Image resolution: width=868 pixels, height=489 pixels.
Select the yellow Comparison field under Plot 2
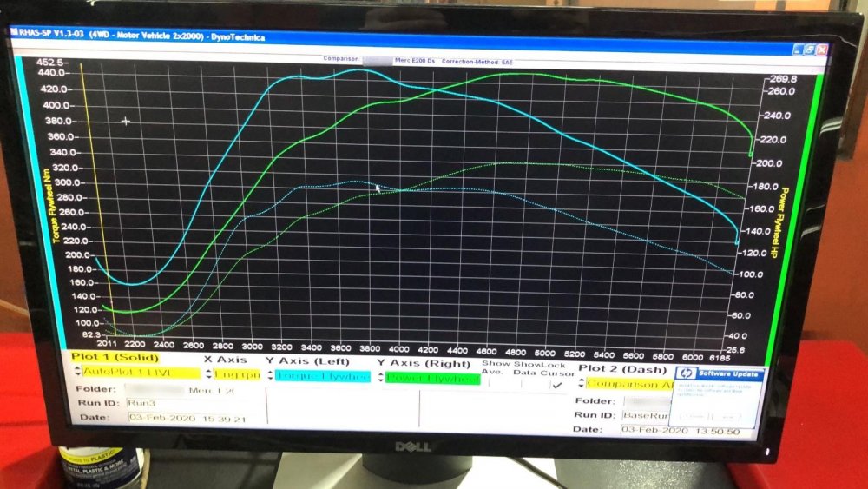click(630, 384)
